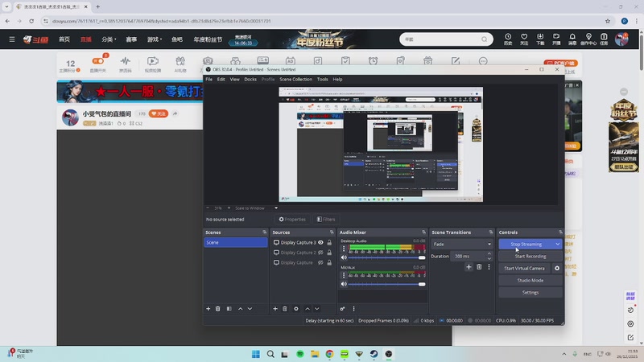Configure virtual camera gear icon
The height and width of the screenshot is (362, 644).
tap(557, 269)
